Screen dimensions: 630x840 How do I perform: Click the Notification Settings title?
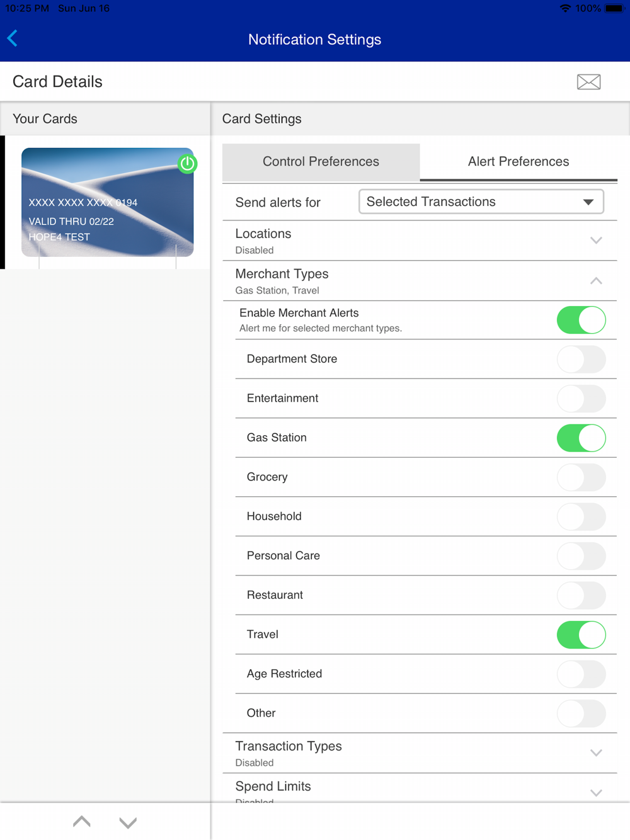click(314, 40)
